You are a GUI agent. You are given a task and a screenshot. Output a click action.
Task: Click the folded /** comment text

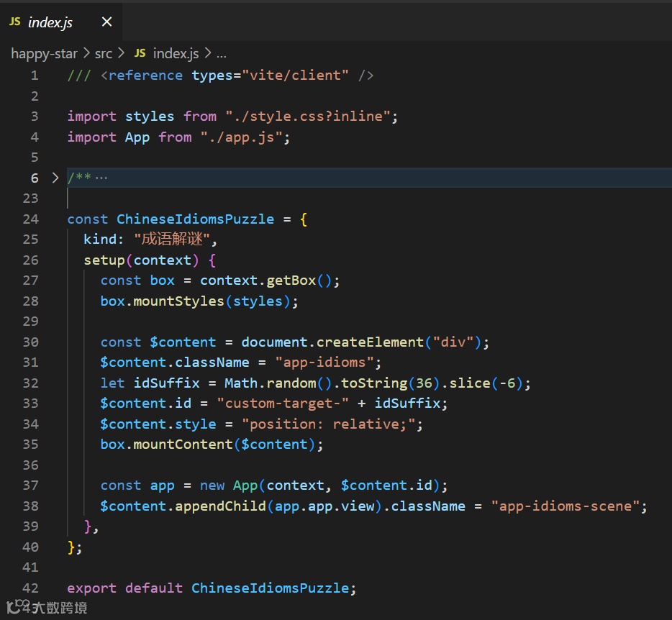coord(88,178)
